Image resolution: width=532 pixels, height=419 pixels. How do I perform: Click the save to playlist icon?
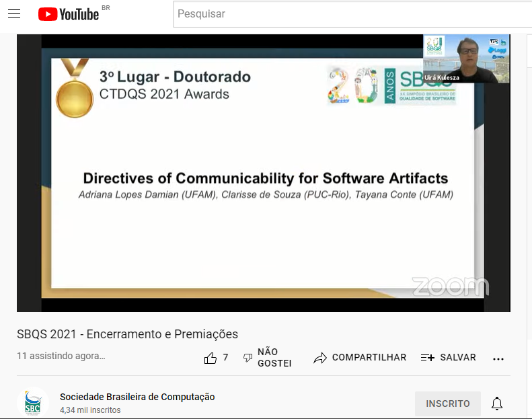coord(427,358)
